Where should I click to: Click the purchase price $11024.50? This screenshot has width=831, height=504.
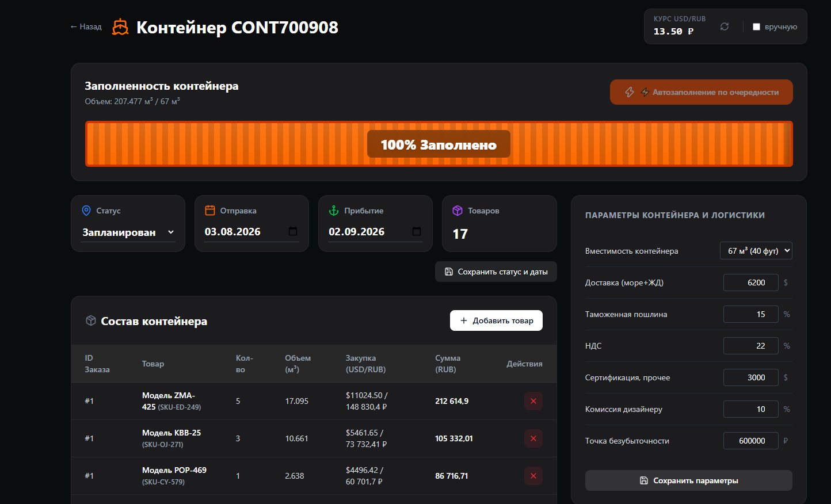[x=364, y=395]
